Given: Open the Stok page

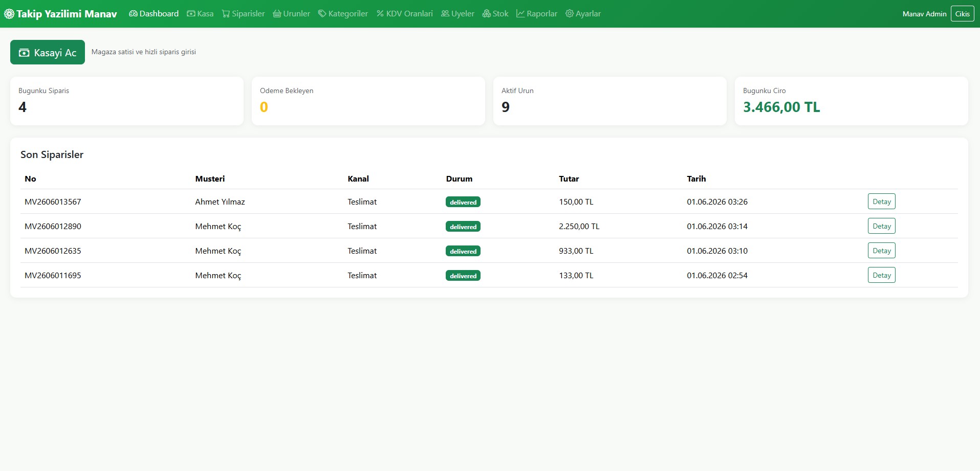Looking at the screenshot, I should pos(495,14).
